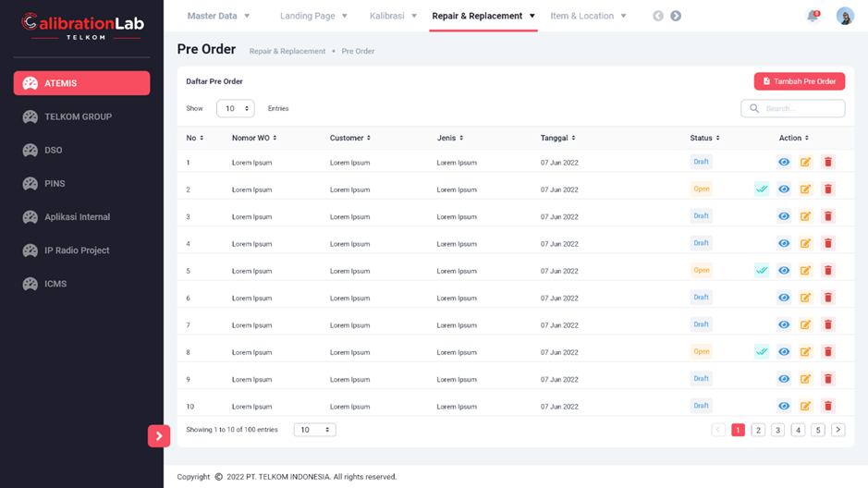This screenshot has height=488, width=868.
Task: Delete row 1 using trash icon
Action: 828,162
